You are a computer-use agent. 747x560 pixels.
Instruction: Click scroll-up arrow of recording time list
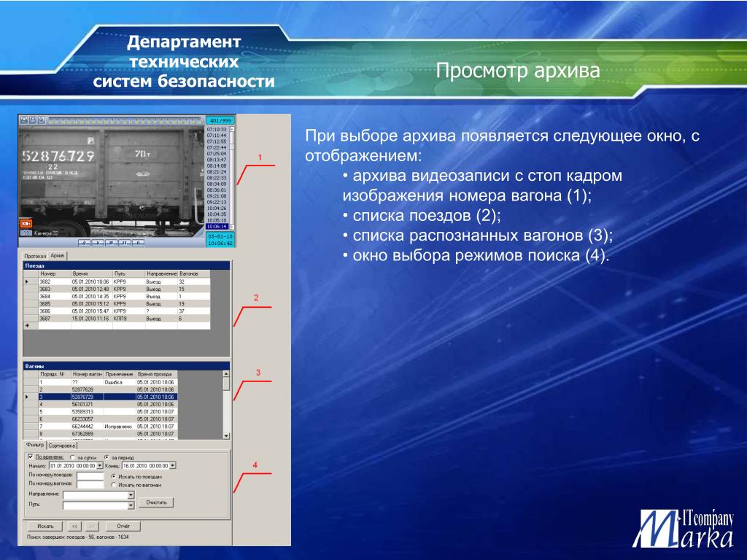(232, 129)
